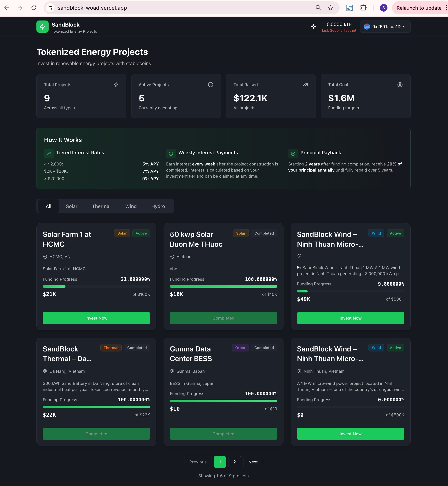The width and height of the screenshot is (448, 486).
Task: Open the browser extensions puzzle icon
Action: click(363, 8)
